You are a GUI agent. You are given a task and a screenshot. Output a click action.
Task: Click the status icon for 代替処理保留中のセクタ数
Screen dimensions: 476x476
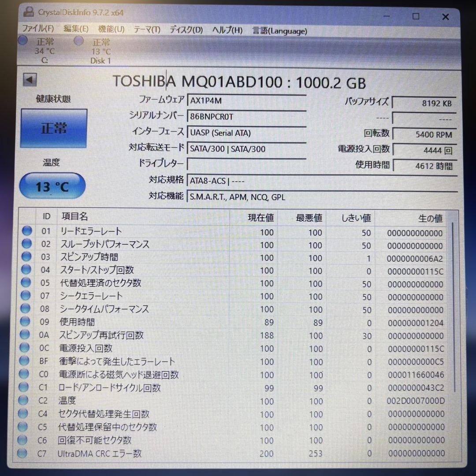[x=22, y=427]
